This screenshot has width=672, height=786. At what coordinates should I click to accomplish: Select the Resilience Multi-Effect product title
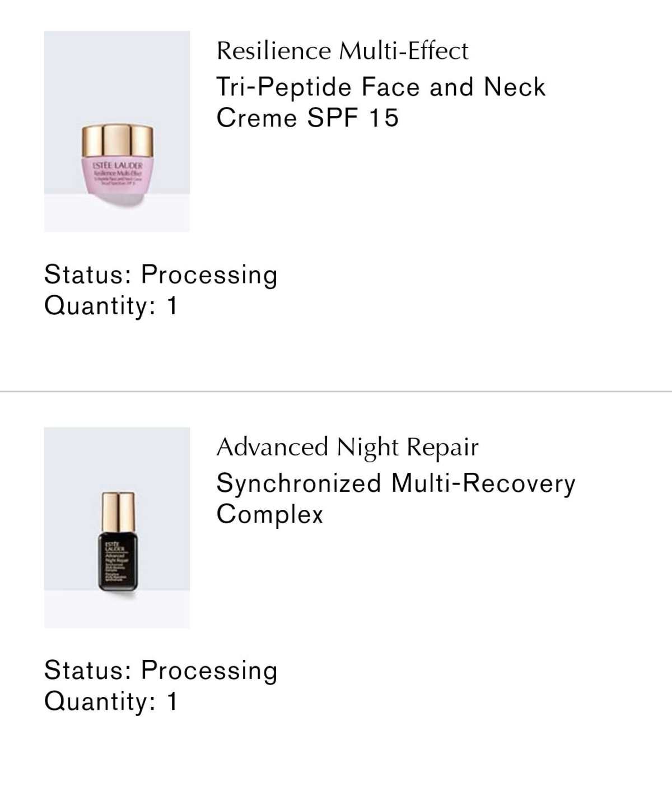click(342, 51)
